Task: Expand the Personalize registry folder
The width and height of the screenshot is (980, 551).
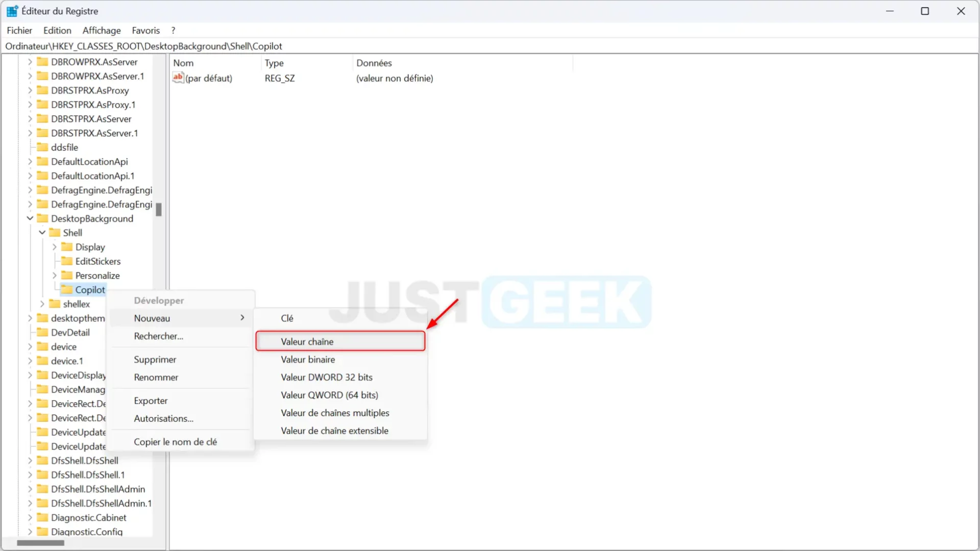Action: (54, 275)
